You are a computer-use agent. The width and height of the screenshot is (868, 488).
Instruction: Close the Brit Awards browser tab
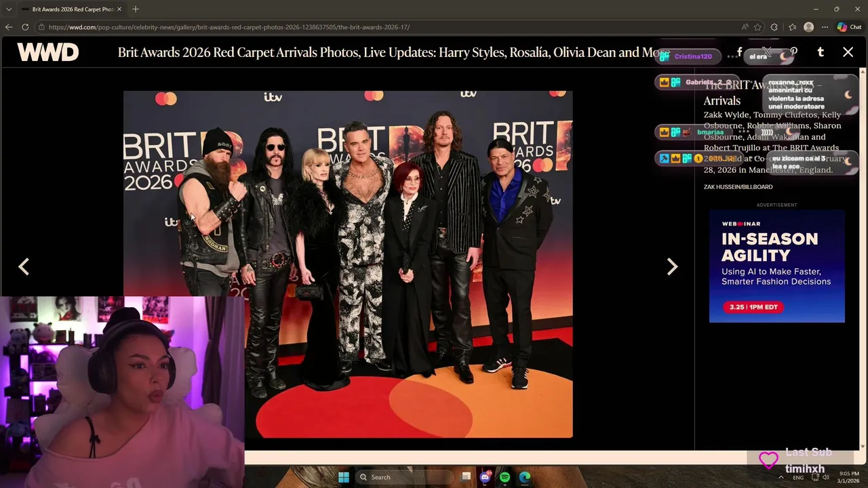[x=119, y=9]
